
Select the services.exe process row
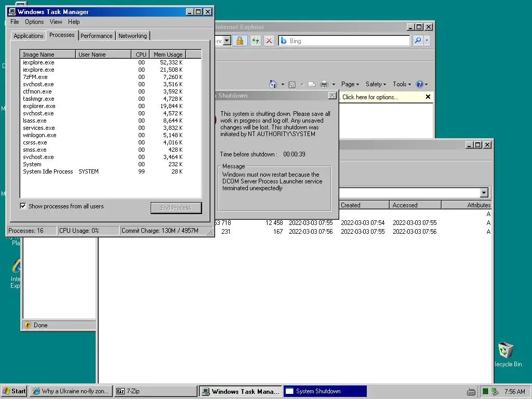(x=111, y=128)
